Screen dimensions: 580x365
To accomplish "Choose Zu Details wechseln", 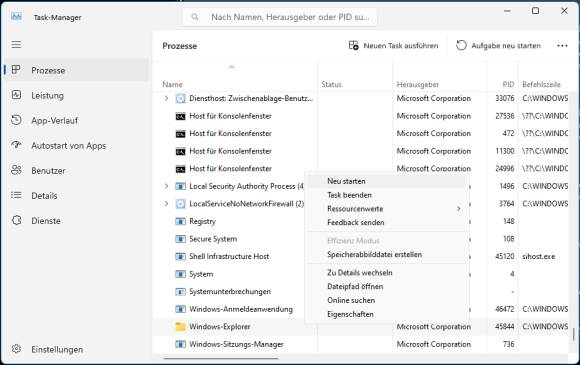I will 387,273.
